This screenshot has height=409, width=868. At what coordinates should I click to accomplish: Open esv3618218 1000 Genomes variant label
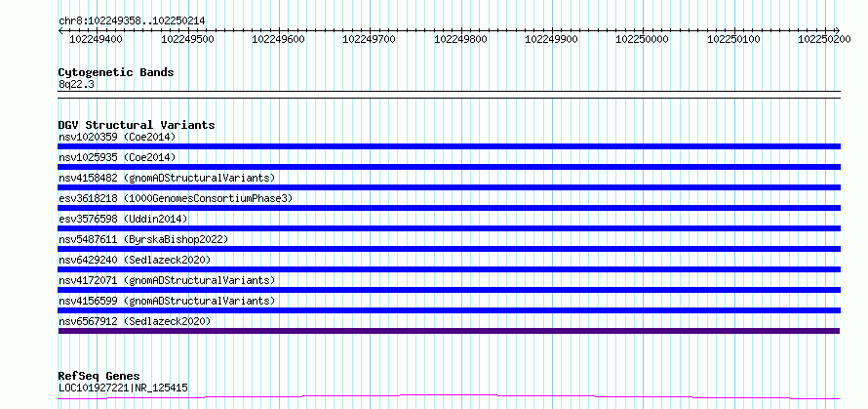[176, 198]
